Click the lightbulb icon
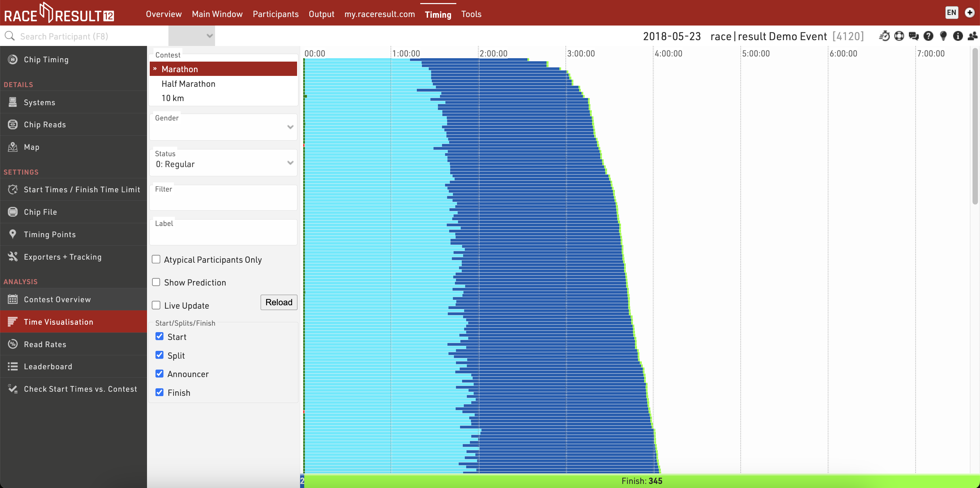980x488 pixels. point(943,36)
